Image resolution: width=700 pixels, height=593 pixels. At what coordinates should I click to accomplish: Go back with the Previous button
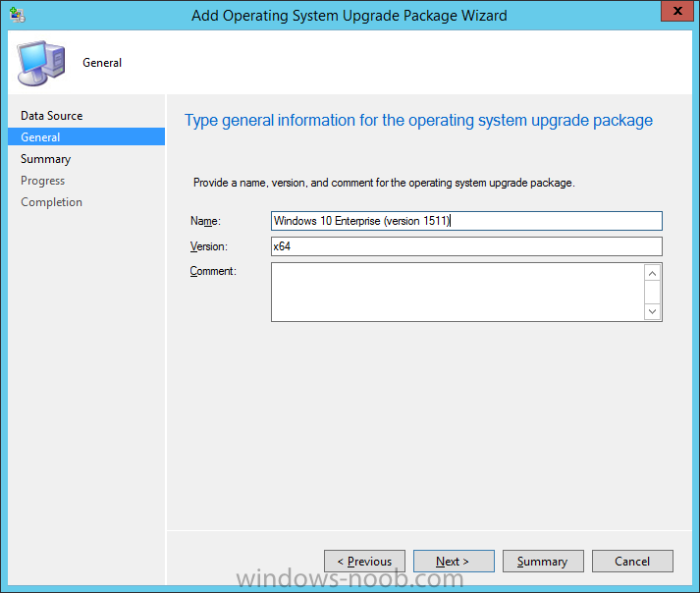(365, 561)
